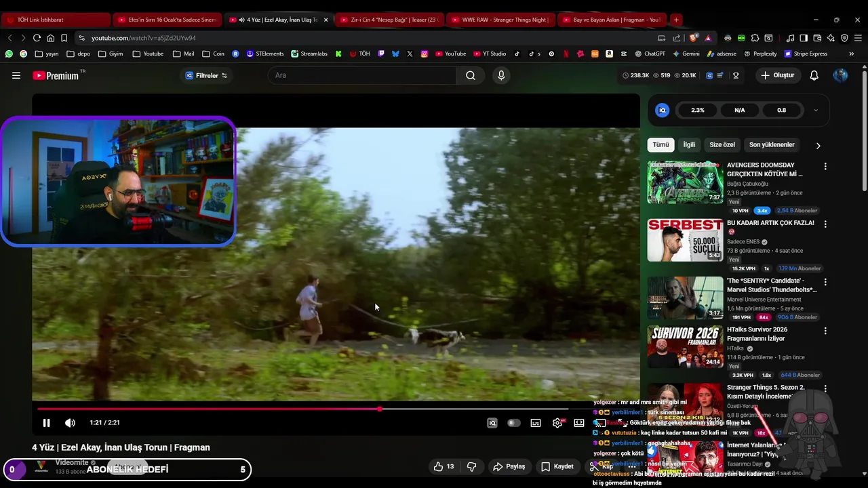The width and height of the screenshot is (868, 488).
Task: Click the vidIQ icon in player controls
Action: point(492,423)
